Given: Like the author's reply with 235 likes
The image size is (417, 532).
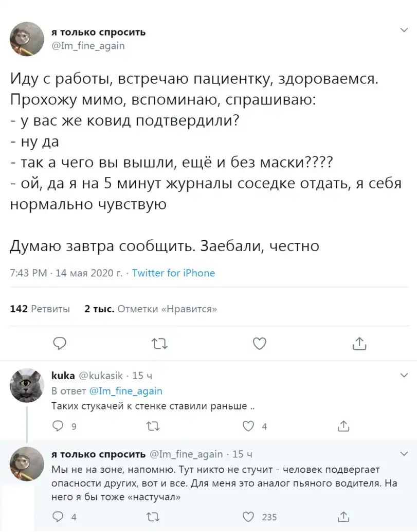Looking at the screenshot, I should pyautogui.click(x=248, y=517).
